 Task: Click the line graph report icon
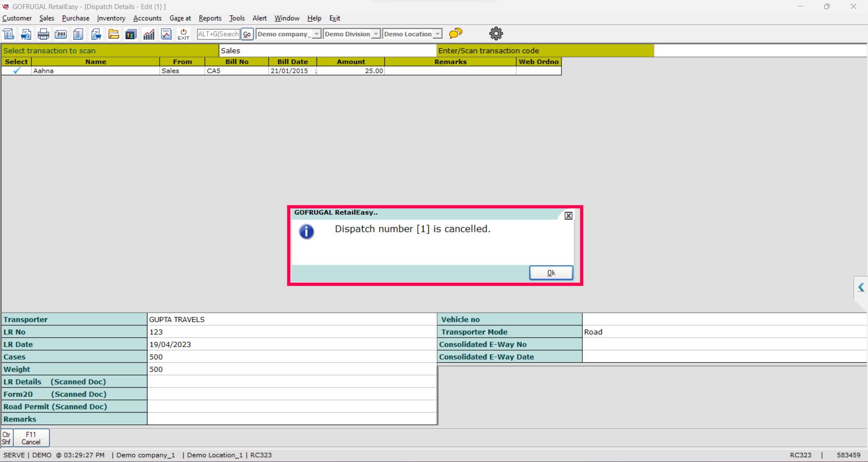pyautogui.click(x=166, y=34)
